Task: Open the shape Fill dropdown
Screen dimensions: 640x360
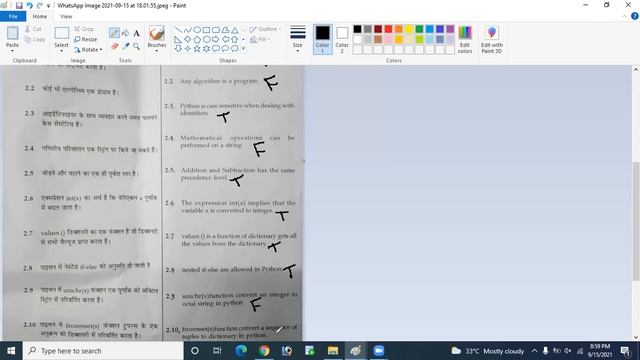Action: [x=260, y=40]
